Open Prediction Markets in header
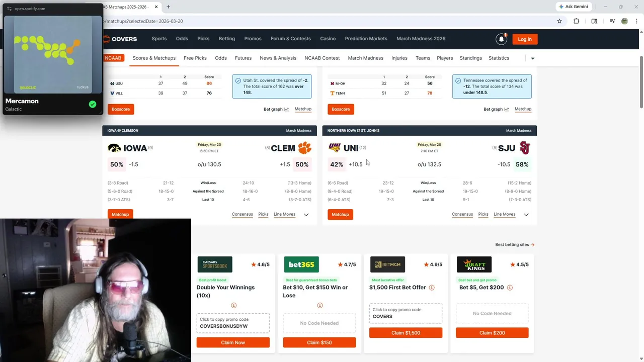The image size is (644, 362). pyautogui.click(x=366, y=39)
